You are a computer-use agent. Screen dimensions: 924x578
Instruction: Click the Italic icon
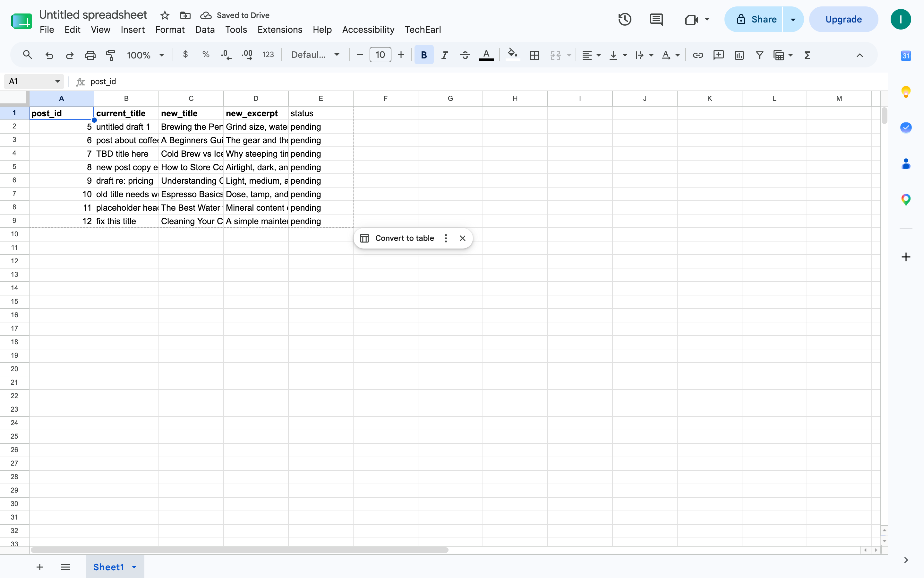point(444,55)
